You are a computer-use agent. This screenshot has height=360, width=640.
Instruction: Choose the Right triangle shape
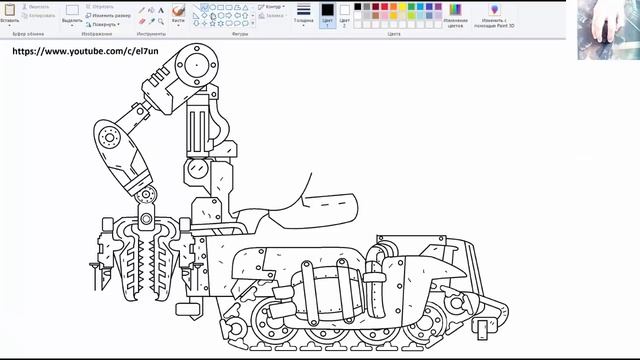pos(196,16)
